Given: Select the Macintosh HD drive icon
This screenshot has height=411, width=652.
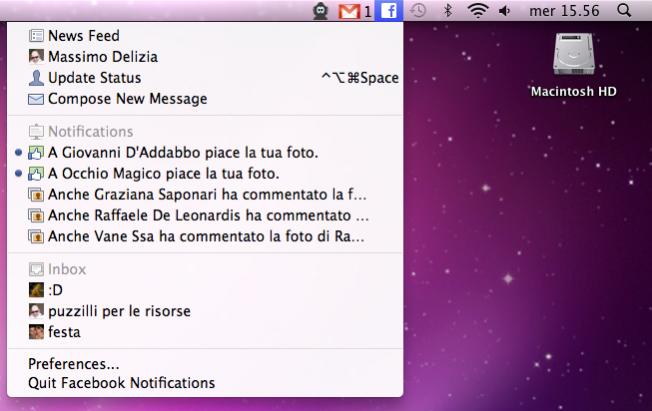Looking at the screenshot, I should (x=574, y=54).
